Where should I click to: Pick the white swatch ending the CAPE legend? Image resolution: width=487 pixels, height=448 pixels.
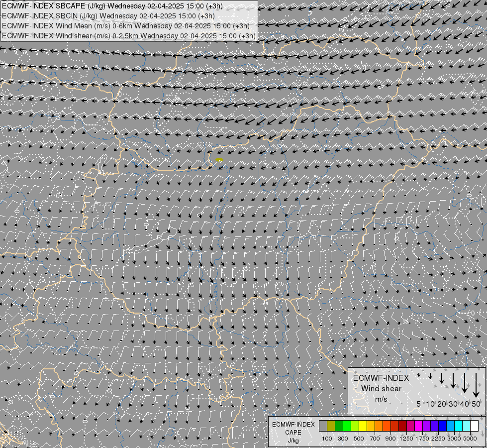(475, 426)
